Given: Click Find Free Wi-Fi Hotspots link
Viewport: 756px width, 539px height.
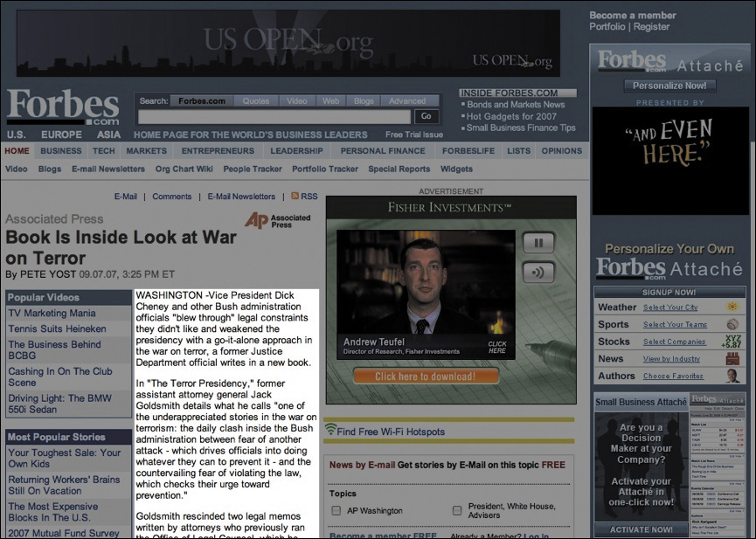Looking at the screenshot, I should 391,432.
